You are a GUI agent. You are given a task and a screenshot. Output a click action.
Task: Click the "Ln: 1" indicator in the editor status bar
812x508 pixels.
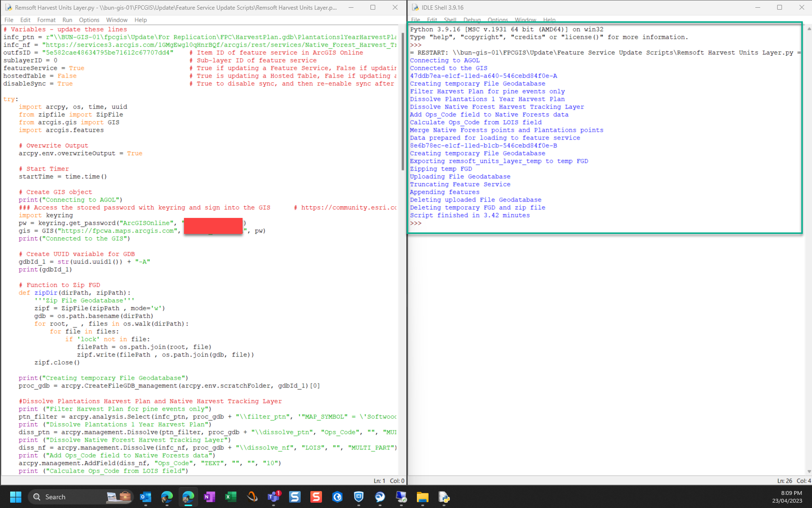pos(379,481)
